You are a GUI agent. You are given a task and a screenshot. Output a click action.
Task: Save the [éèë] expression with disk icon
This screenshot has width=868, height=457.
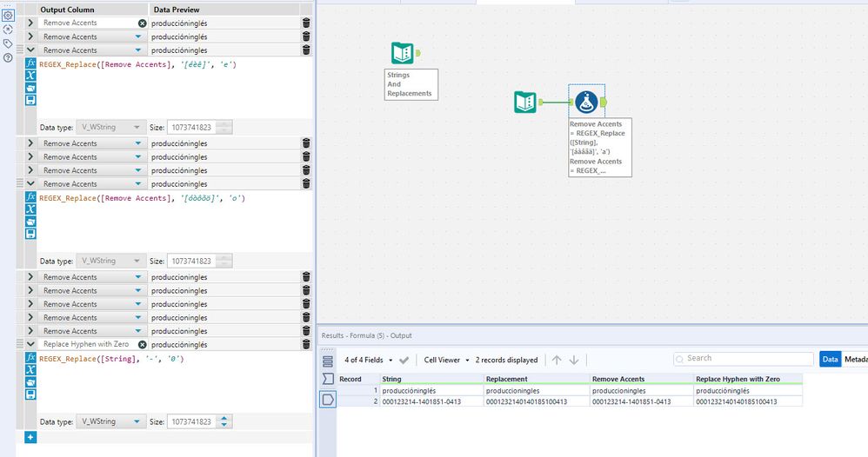(x=30, y=100)
